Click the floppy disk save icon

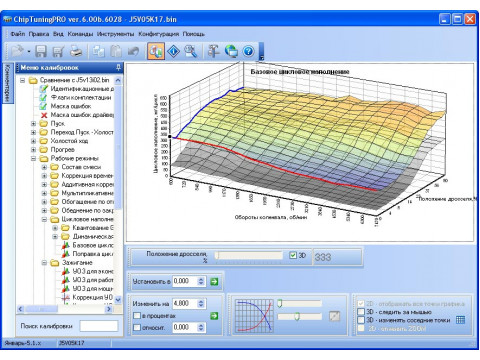point(41,51)
